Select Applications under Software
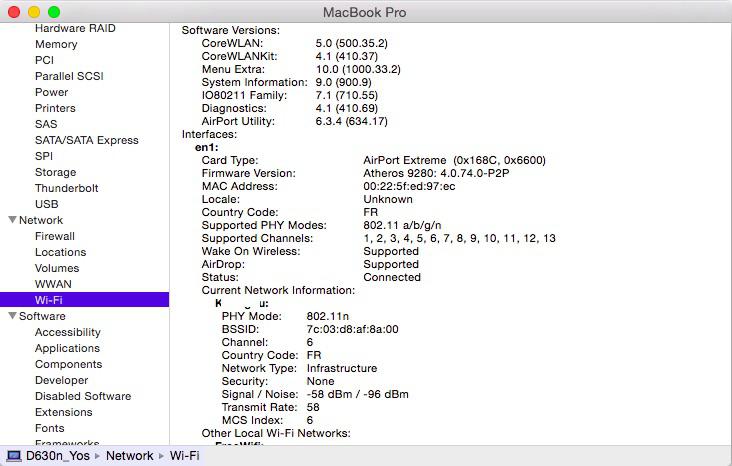This screenshot has width=732, height=466. (x=67, y=348)
